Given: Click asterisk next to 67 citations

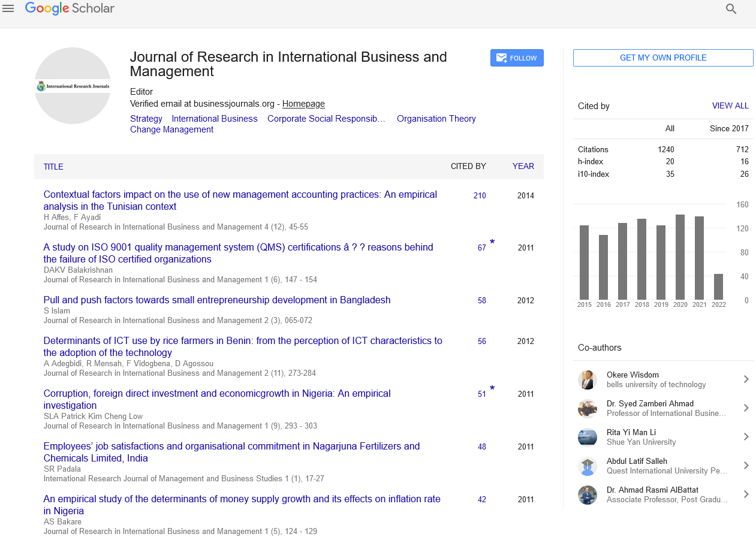Looking at the screenshot, I should tap(492, 243).
